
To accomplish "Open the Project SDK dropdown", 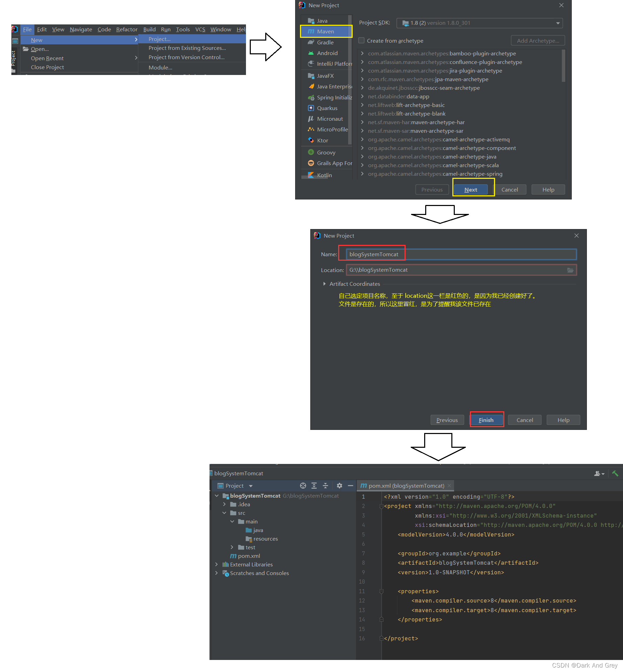I will (480, 23).
